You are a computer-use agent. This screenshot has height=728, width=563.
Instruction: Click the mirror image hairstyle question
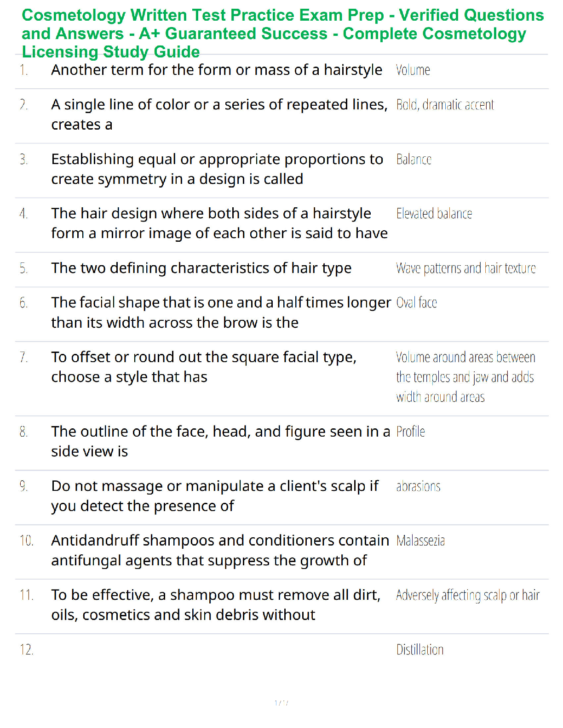(219, 223)
